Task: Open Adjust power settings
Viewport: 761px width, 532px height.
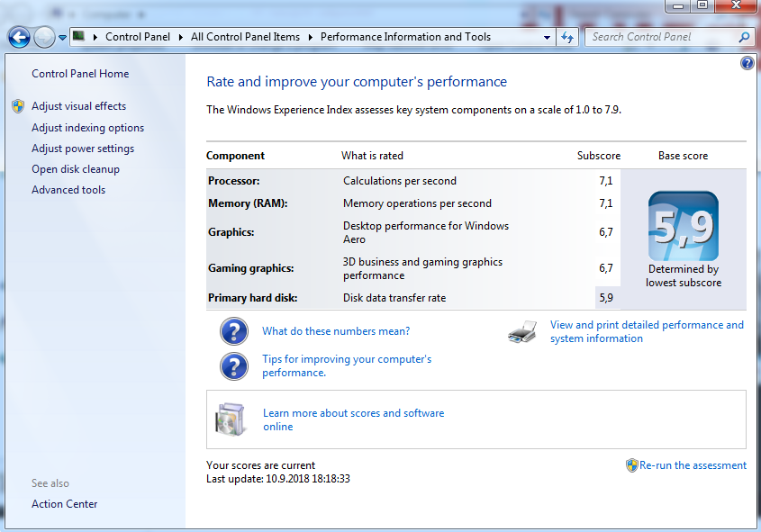Action: [x=83, y=149]
